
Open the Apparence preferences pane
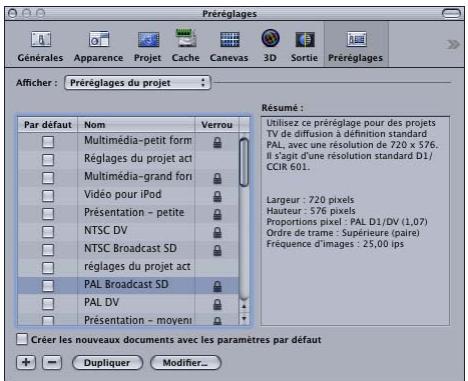click(99, 46)
